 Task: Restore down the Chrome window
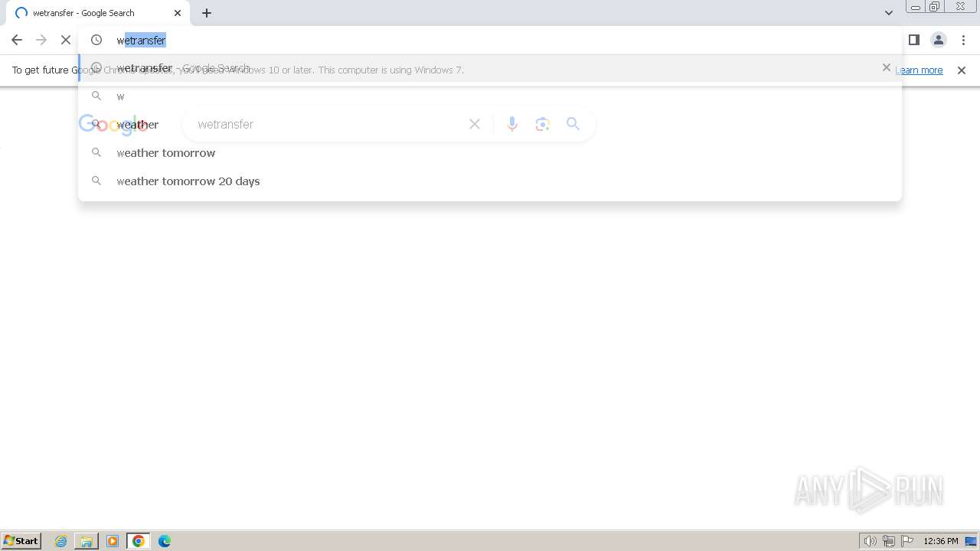tap(934, 7)
